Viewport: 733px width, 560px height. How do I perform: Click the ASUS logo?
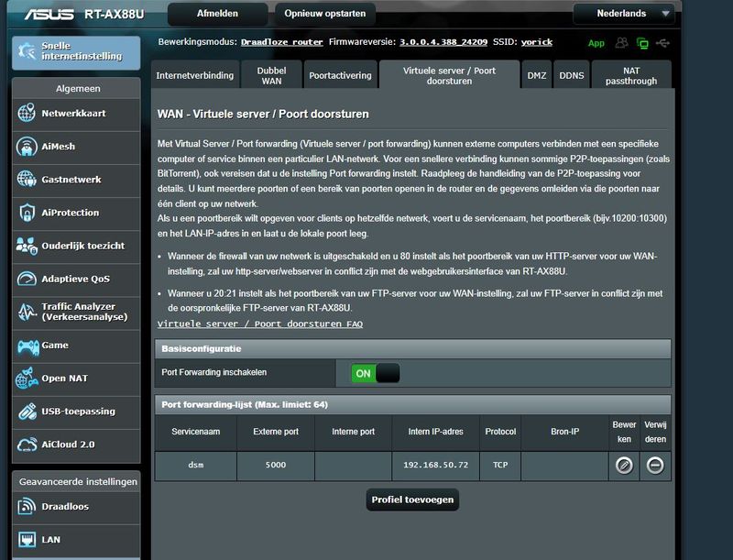[49, 14]
